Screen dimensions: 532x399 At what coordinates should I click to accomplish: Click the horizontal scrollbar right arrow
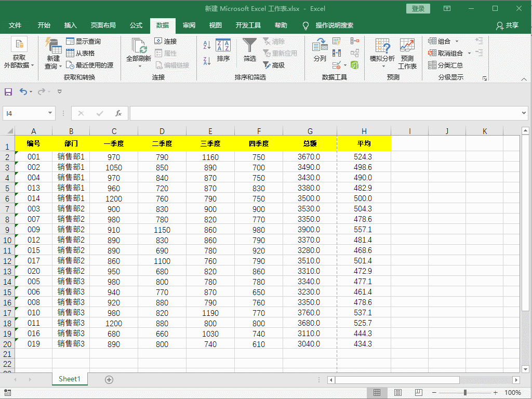[516, 380]
